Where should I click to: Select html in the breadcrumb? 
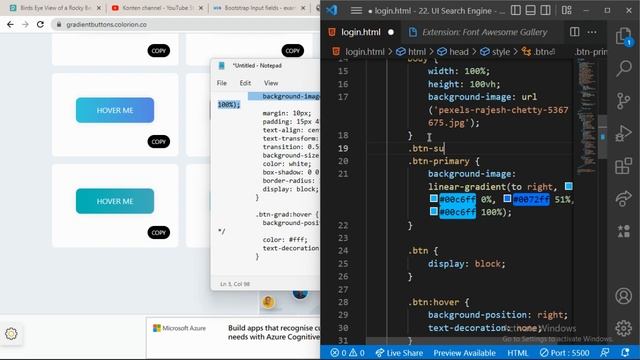[x=417, y=52]
